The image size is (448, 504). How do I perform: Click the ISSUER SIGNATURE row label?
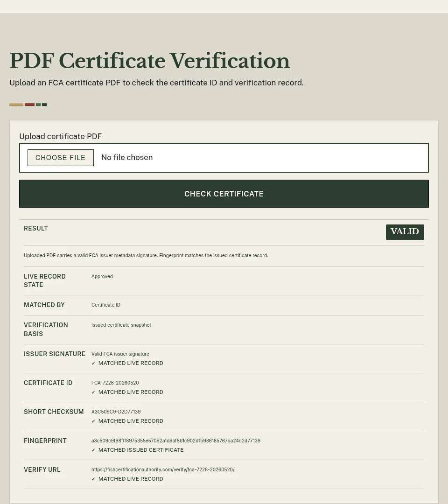point(55,354)
